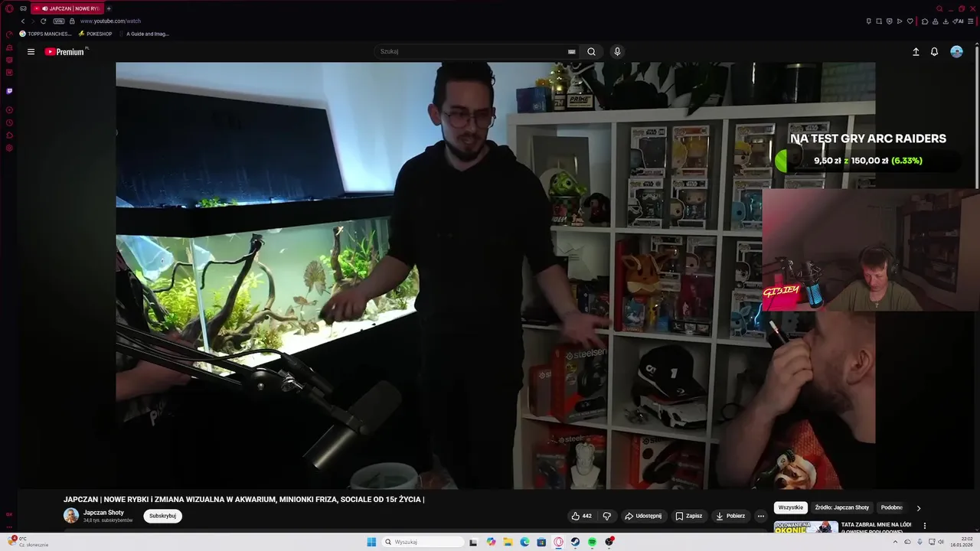Open Opera AI assistant button
This screenshot has width=980, height=551.
click(x=958, y=21)
